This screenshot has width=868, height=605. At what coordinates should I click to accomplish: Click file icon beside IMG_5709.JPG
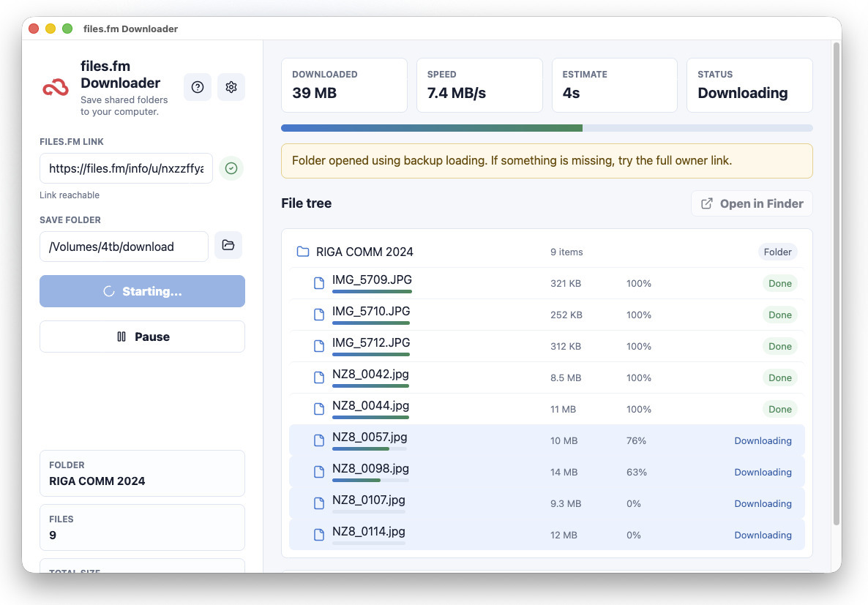coord(319,283)
